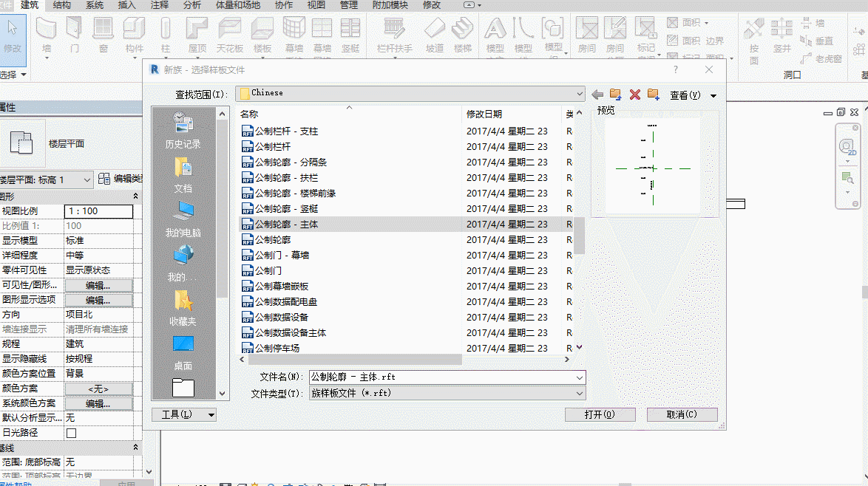Click Edit button for Graphic Display Options (图形显示选项)

pos(98,300)
